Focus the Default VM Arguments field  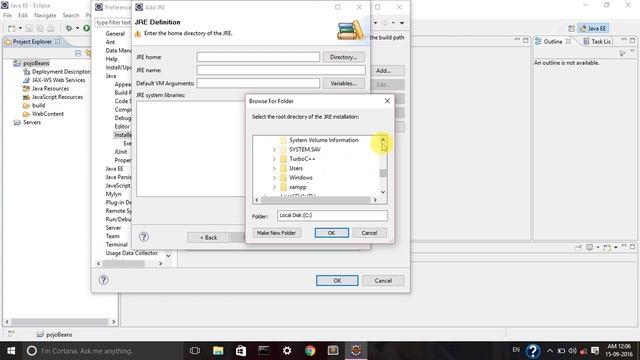258,83
